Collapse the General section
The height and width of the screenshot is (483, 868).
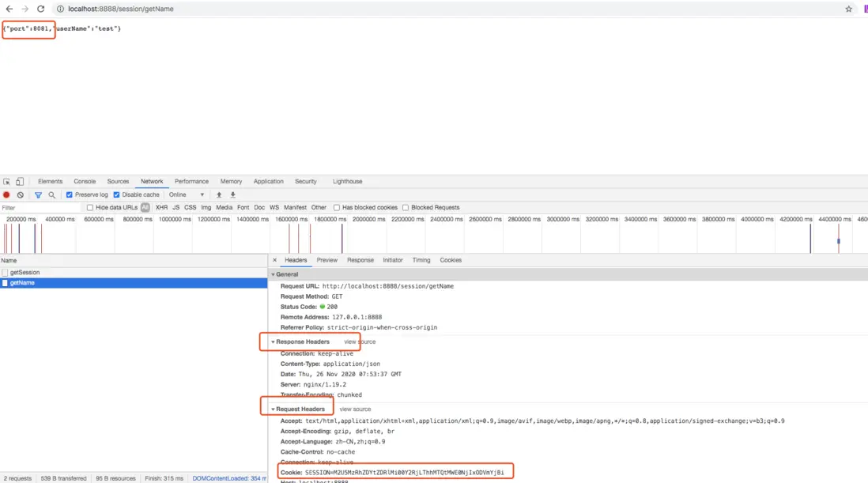pyautogui.click(x=273, y=274)
